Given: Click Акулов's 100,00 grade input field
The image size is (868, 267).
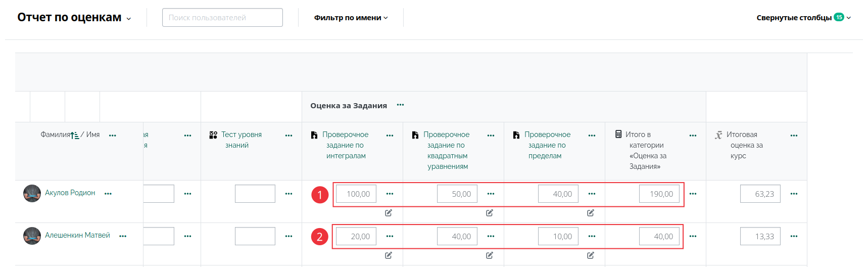Looking at the screenshot, I should tap(356, 194).
